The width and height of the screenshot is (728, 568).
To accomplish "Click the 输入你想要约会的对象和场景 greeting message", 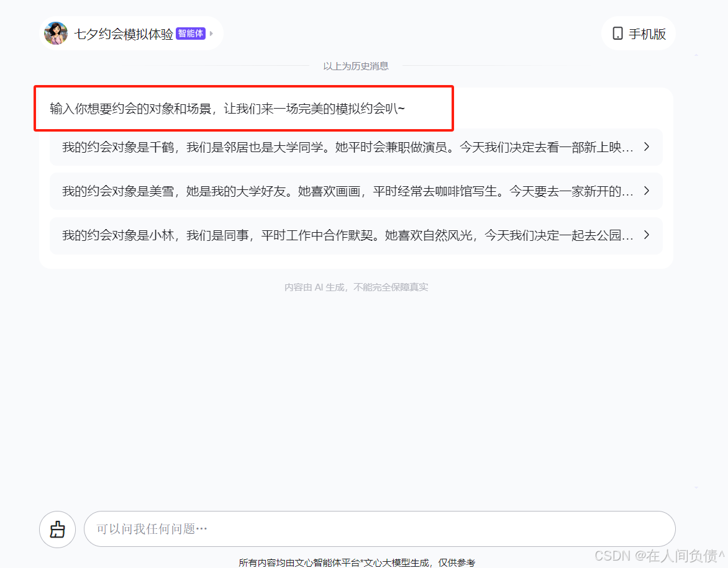I will tap(227, 109).
